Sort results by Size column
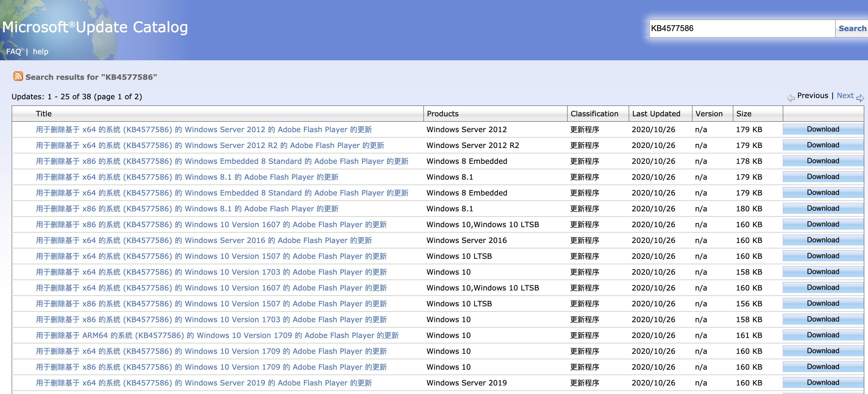This screenshot has width=868, height=394. [x=744, y=114]
